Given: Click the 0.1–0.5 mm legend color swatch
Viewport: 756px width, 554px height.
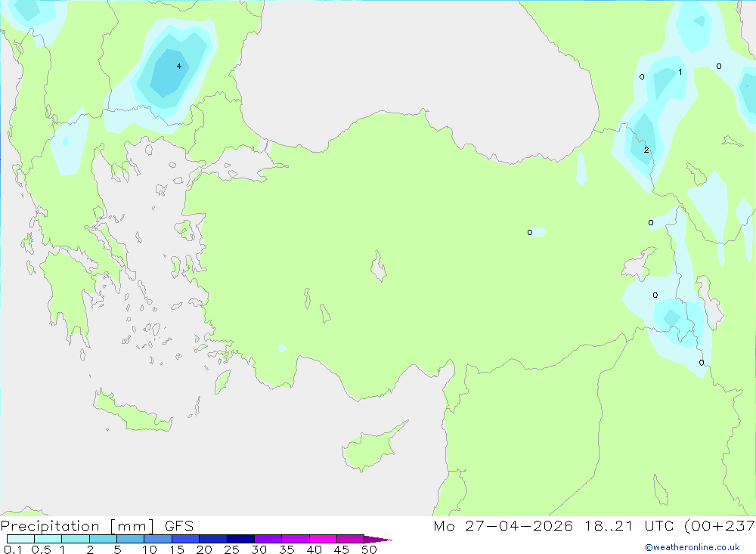Looking at the screenshot, I should pyautogui.click(x=20, y=539).
